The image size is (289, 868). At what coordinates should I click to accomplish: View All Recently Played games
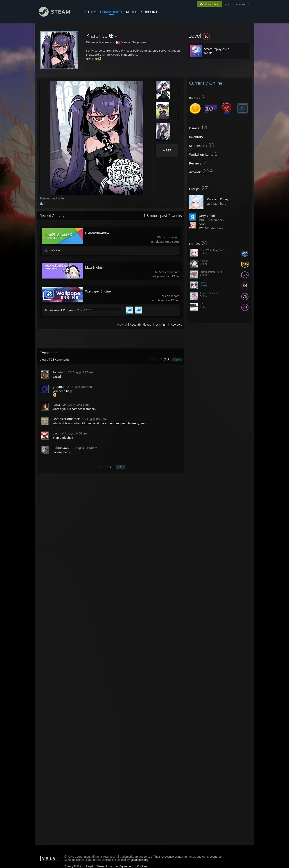tap(138, 325)
